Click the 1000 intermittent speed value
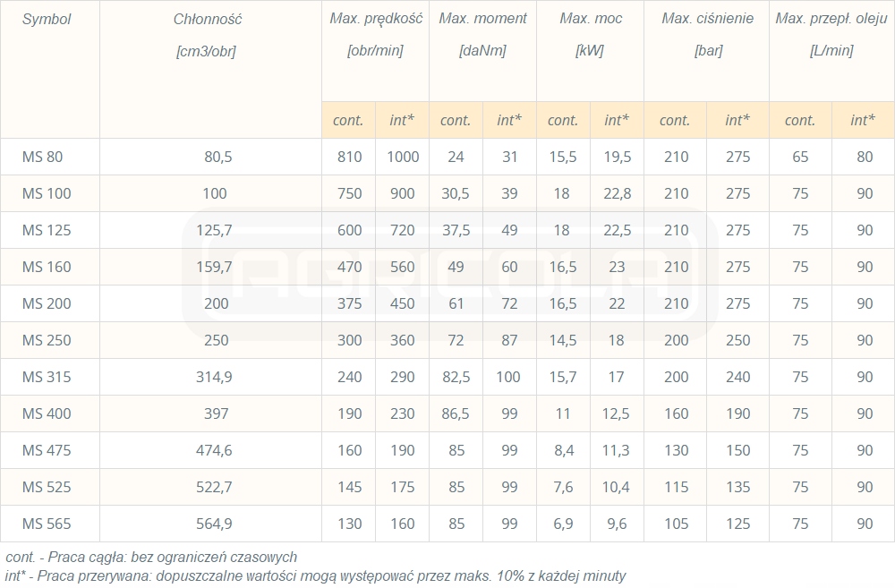 click(403, 157)
